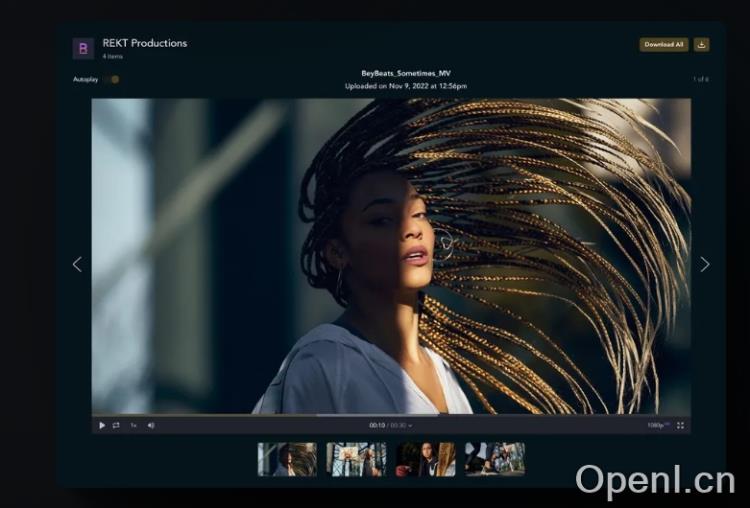The image size is (750, 508).
Task: Open the 1x playback speed selector
Action: click(x=133, y=425)
